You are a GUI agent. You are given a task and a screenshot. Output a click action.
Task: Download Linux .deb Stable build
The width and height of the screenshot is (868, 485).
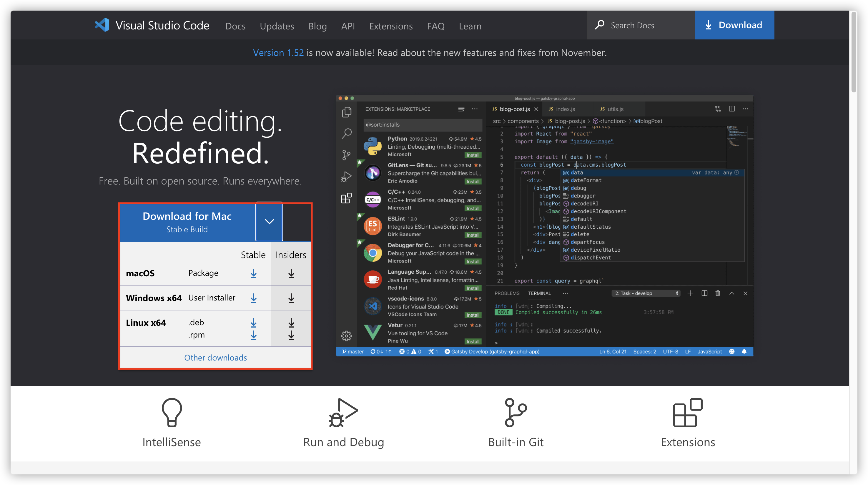(254, 323)
